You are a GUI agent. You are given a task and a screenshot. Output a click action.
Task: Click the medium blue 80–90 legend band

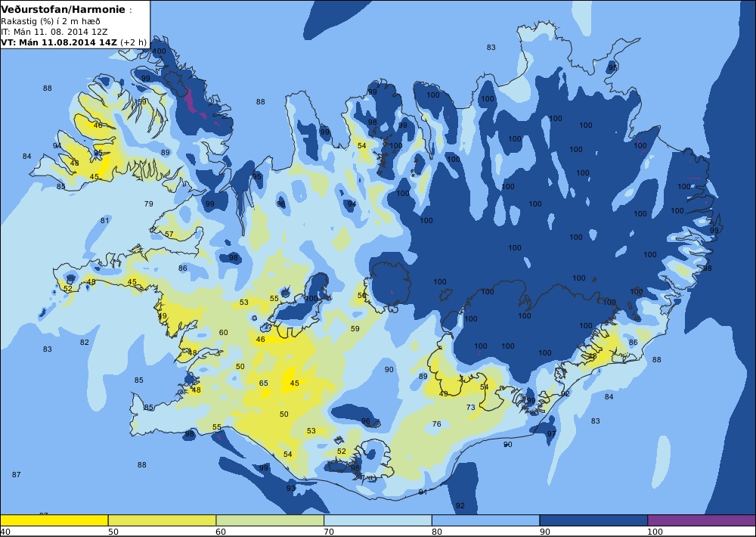(485, 520)
